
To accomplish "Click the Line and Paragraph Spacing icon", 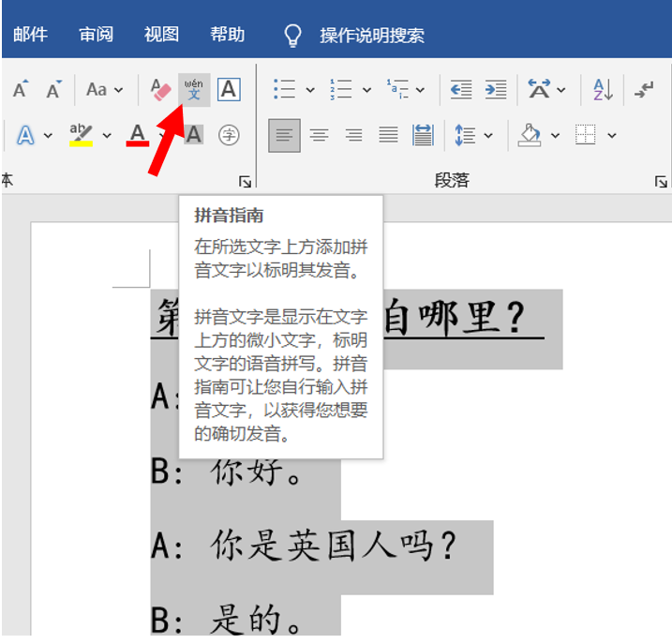I will pyautogui.click(x=465, y=136).
